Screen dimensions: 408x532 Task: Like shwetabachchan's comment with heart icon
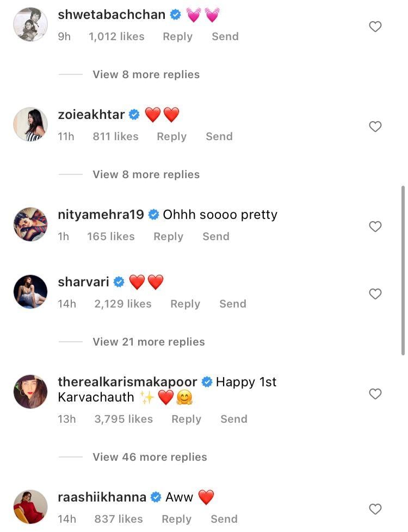coord(375,27)
